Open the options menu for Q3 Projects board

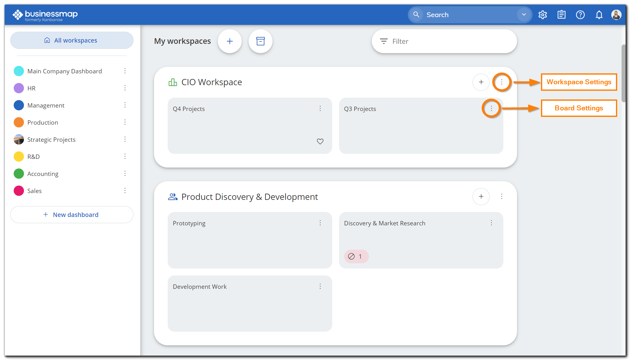pos(492,108)
